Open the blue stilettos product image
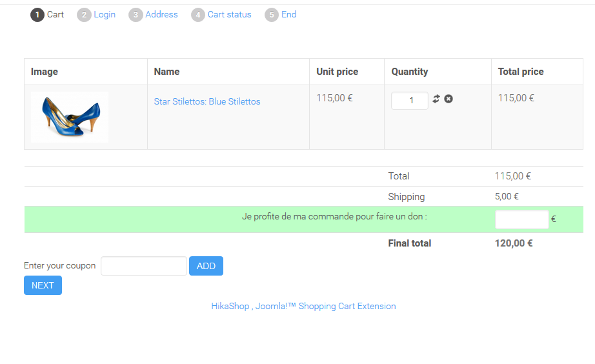Image resolution: width=595 pixels, height=364 pixels. 70,117
